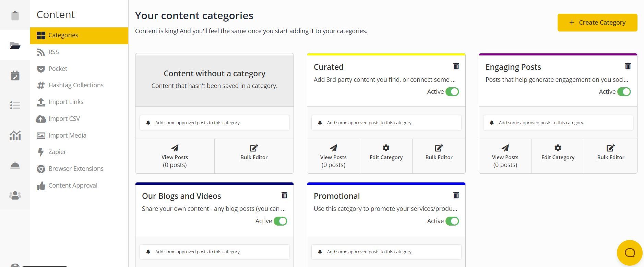Image resolution: width=644 pixels, height=267 pixels.
Task: Select Categories in the Content menu
Action: point(63,35)
